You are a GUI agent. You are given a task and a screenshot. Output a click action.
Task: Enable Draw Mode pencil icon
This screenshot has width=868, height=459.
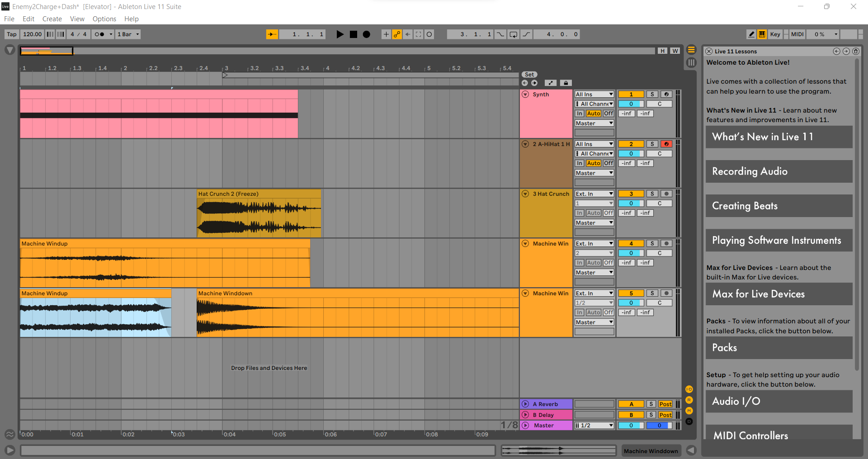click(751, 34)
